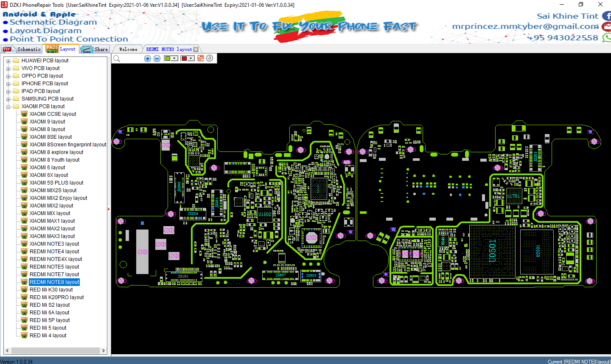Click the XIAOMI 9 layout chip icon
Screen dimensions: 611x364
point(24,122)
